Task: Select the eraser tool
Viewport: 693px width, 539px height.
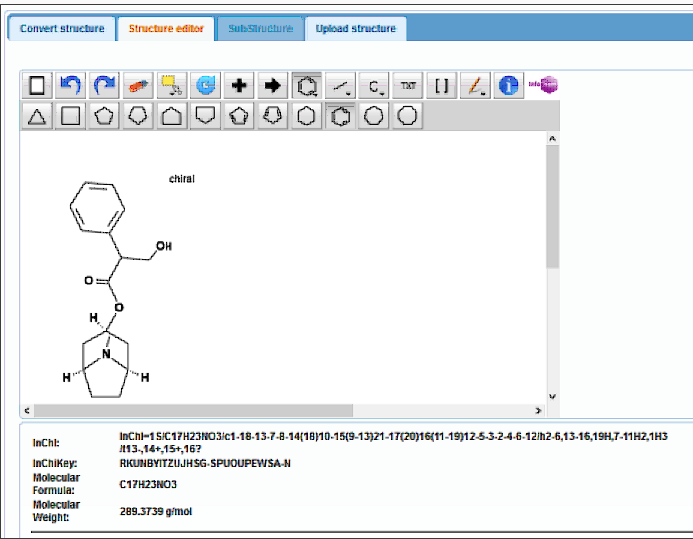Action: coord(138,85)
